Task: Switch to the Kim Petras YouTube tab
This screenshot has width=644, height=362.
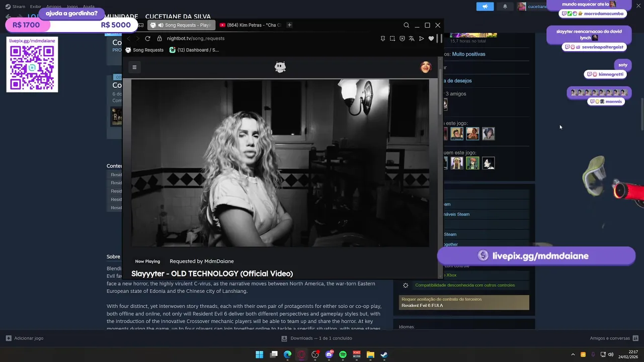Action: pyautogui.click(x=250, y=25)
